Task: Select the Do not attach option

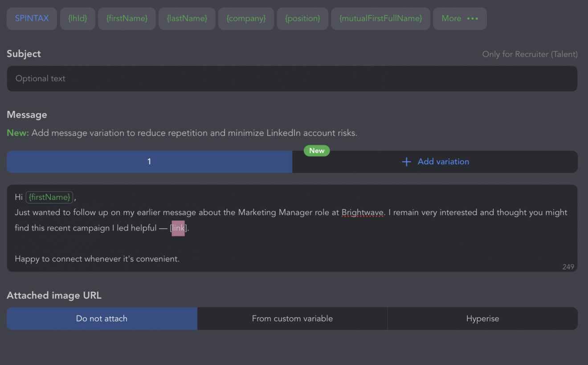Action: pos(102,319)
